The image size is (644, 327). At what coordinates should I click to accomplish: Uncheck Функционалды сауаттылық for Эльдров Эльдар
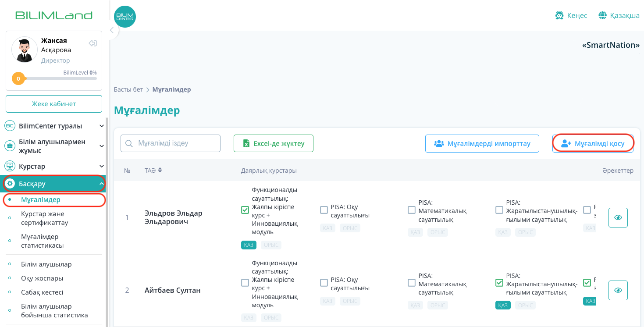tap(245, 210)
